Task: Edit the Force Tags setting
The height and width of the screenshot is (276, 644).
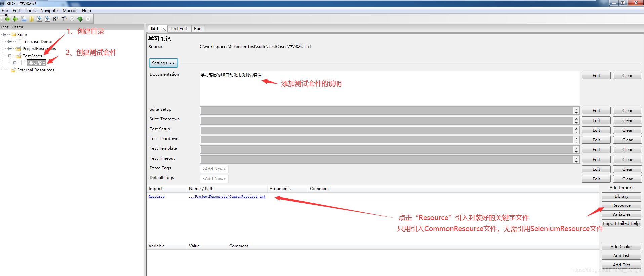Action: click(x=596, y=169)
